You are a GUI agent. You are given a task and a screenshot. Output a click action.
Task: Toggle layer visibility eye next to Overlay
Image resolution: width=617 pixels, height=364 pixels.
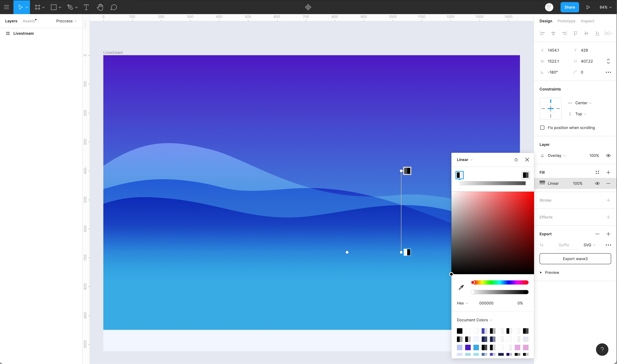click(x=608, y=156)
